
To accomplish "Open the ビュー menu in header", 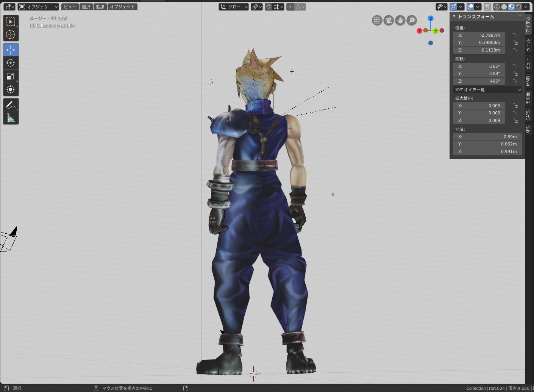I will pos(70,7).
